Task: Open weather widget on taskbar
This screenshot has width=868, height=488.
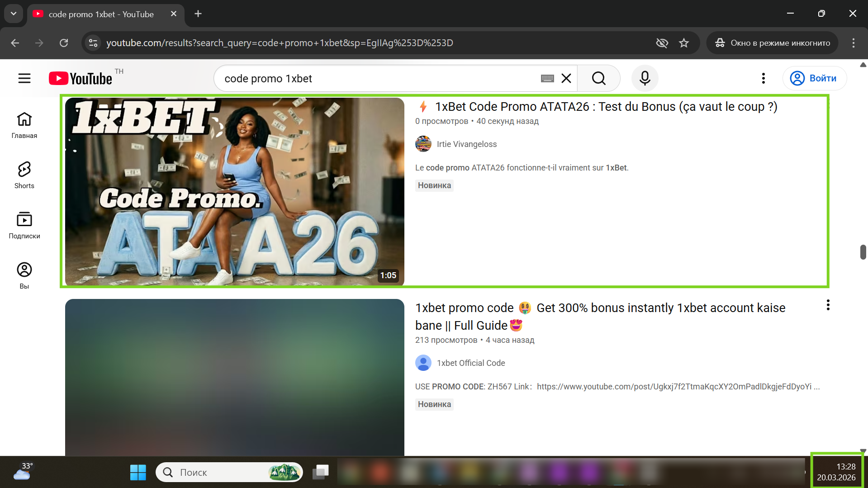Action: (x=23, y=472)
